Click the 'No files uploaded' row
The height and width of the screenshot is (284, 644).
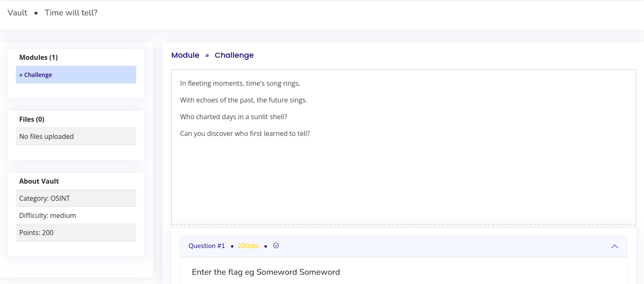76,136
